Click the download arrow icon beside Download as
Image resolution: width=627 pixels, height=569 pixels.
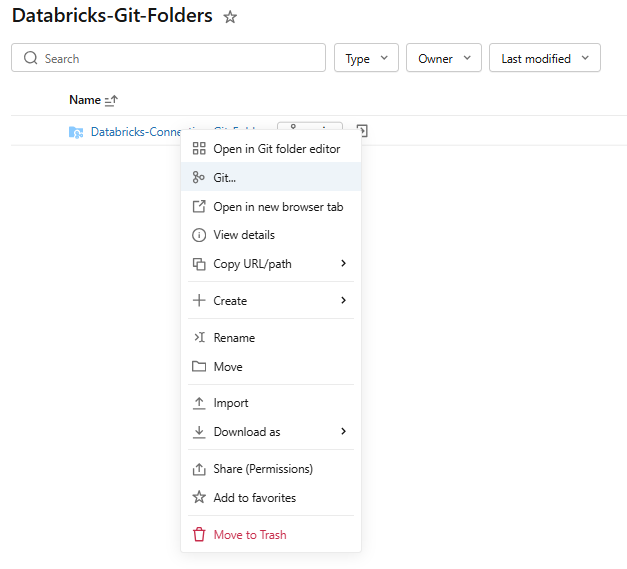199,432
